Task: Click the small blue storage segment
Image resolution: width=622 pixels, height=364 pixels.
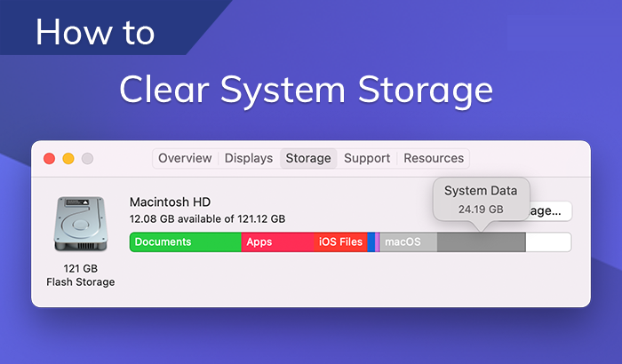Action: 371,241
